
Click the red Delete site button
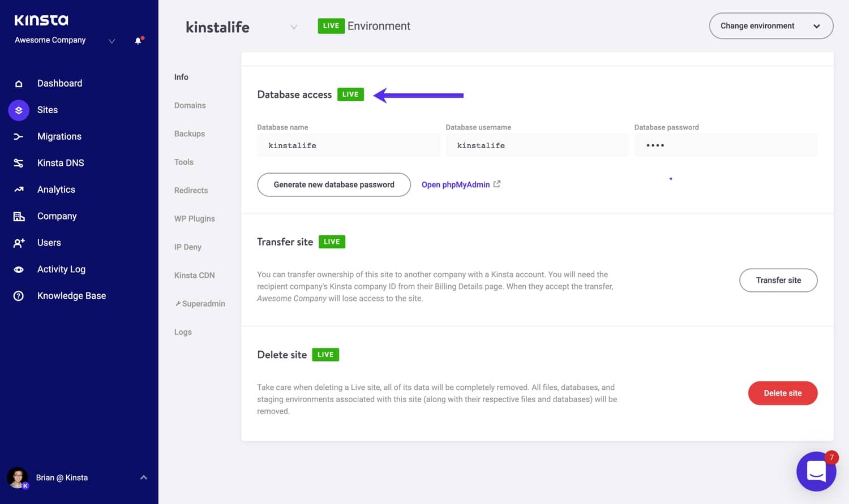pyautogui.click(x=783, y=393)
